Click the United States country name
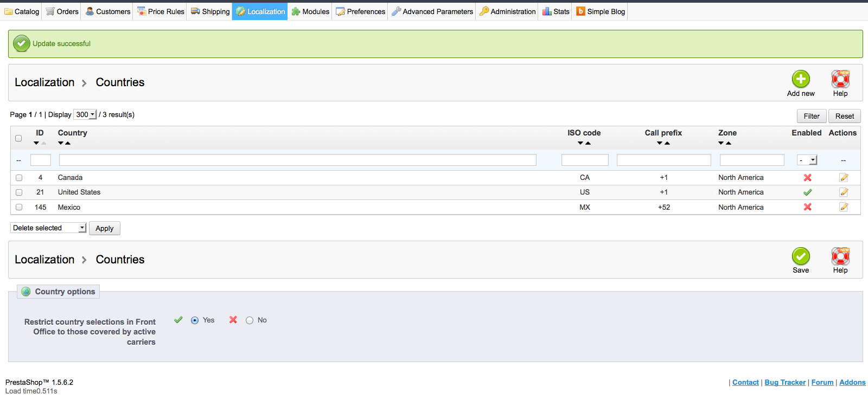This screenshot has height=400, width=868. pyautogui.click(x=79, y=192)
